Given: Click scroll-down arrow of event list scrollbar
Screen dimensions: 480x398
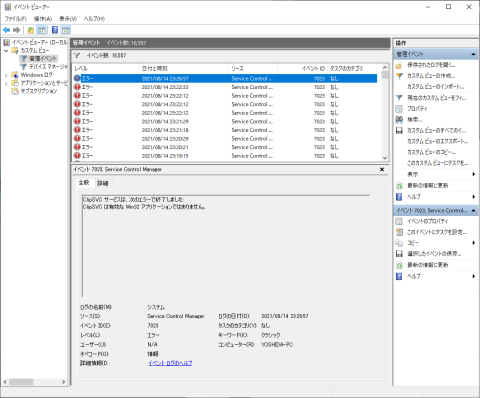Looking at the screenshot, I should (385, 158).
